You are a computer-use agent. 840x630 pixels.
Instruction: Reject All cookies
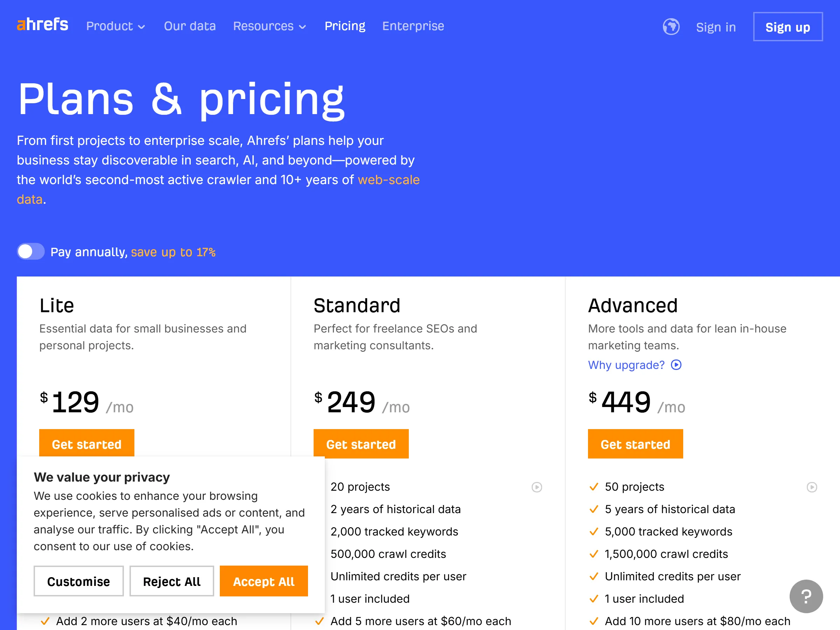point(171,581)
